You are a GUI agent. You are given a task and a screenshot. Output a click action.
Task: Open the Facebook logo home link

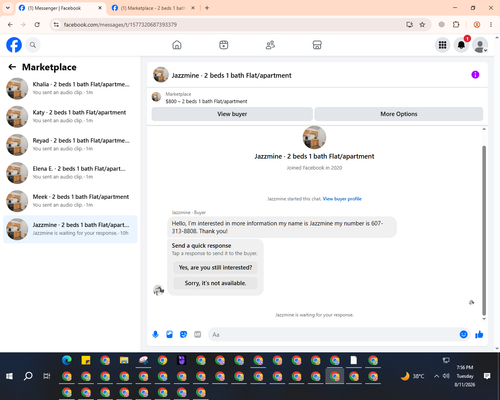pyautogui.click(x=14, y=45)
